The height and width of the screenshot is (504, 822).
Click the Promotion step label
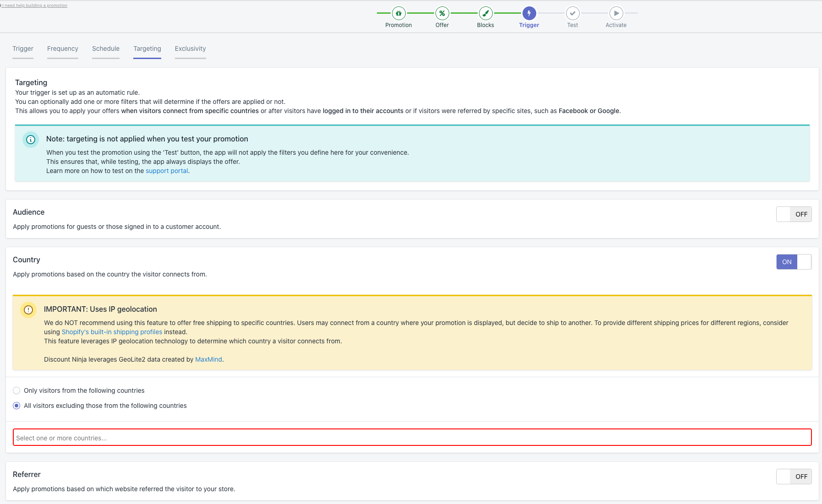tap(398, 25)
